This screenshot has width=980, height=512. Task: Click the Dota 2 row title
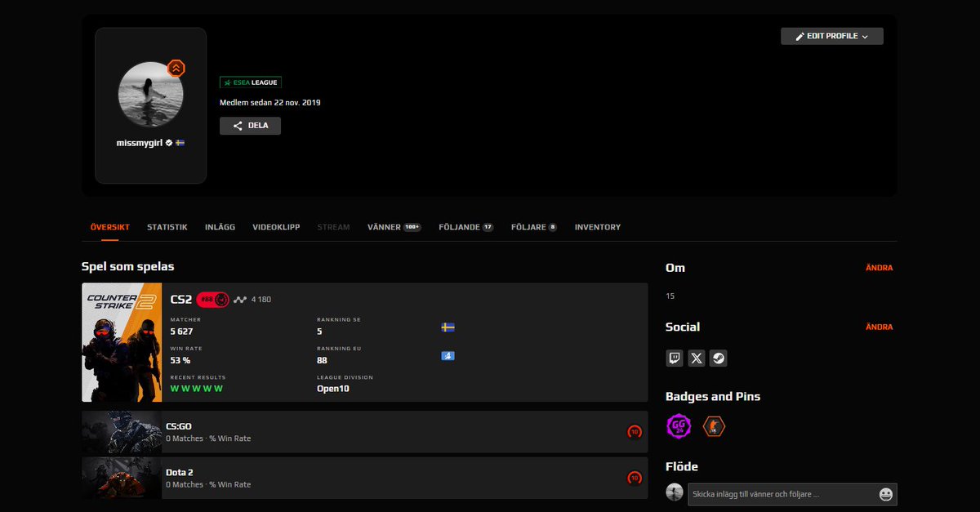(x=179, y=472)
